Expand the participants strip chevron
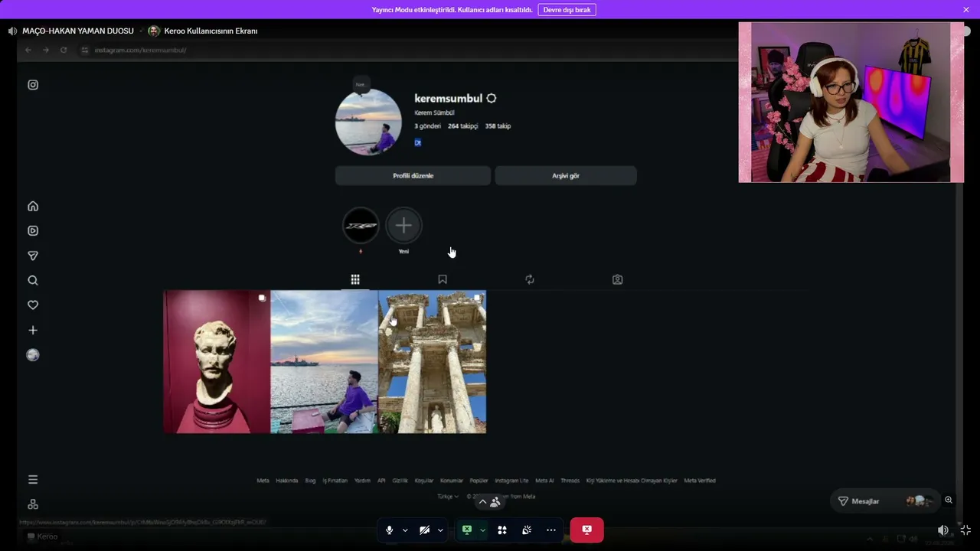Image resolution: width=980 pixels, height=551 pixels. click(x=482, y=502)
